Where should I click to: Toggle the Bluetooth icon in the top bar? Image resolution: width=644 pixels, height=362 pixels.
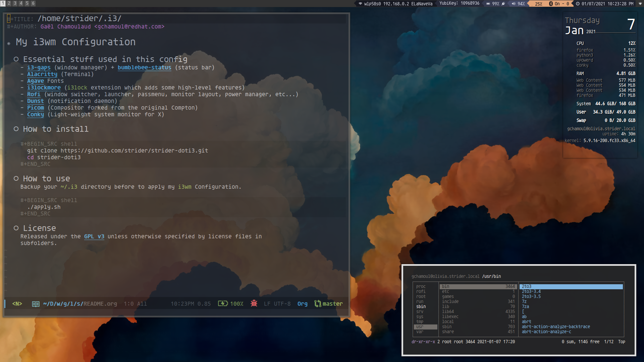tap(551, 4)
